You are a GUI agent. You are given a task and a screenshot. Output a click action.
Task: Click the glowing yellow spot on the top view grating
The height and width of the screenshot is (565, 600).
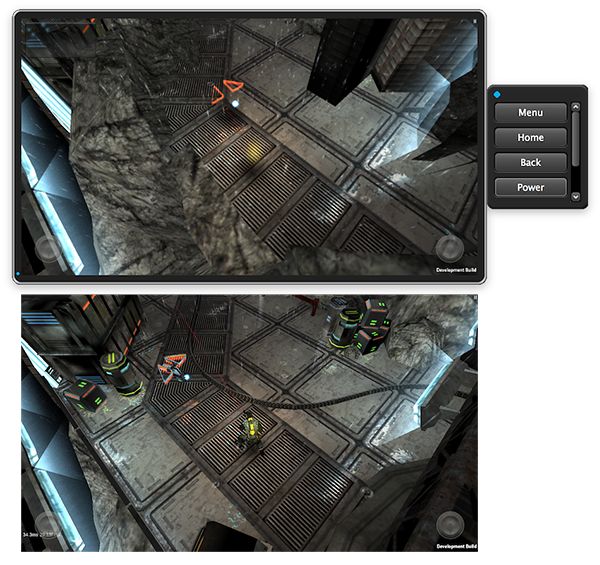click(253, 152)
